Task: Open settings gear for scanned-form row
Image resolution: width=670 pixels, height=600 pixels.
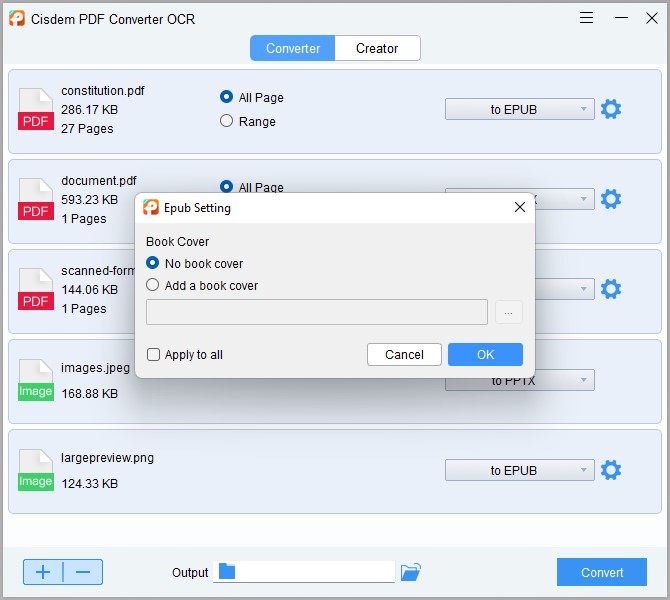Action: [x=611, y=289]
